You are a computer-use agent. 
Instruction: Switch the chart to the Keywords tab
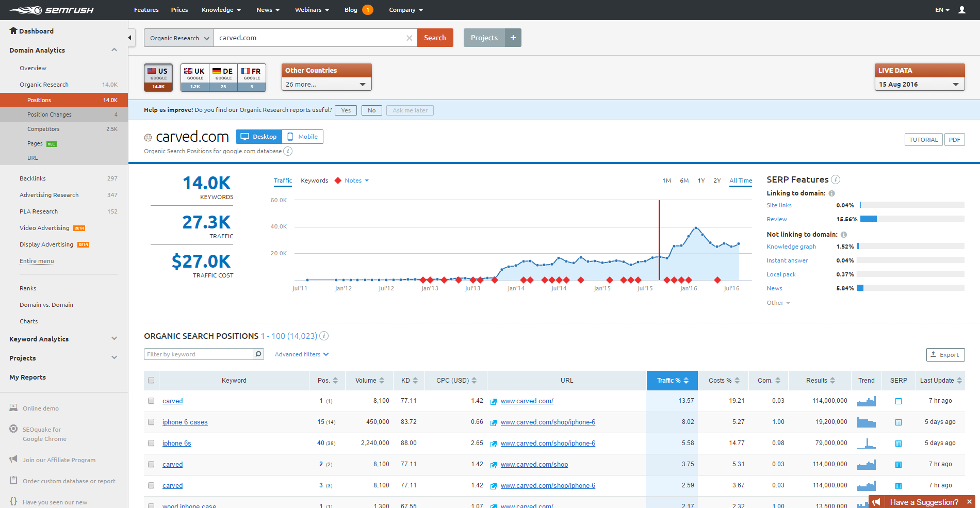314,181
